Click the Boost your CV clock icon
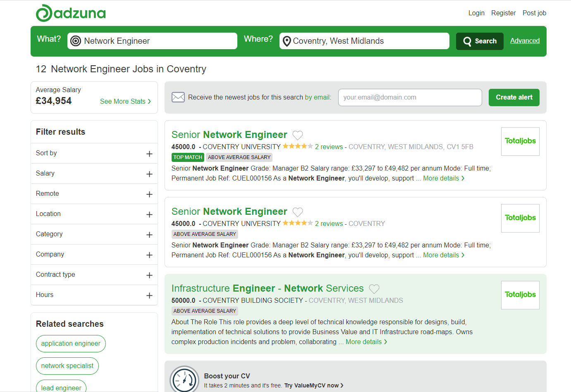 pyautogui.click(x=184, y=379)
